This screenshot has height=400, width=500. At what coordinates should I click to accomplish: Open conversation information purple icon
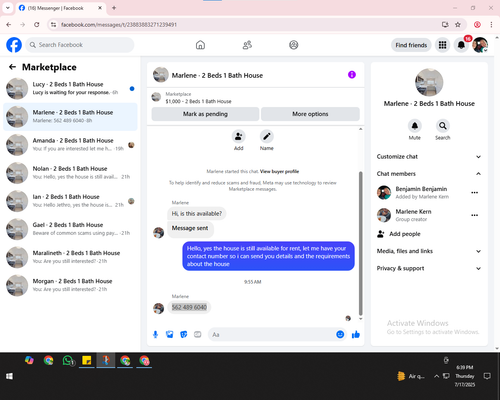pos(352,75)
